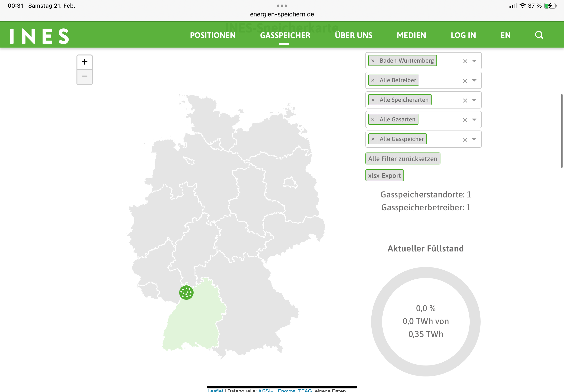Expand the Gasarten dropdown arrow
The image size is (564, 392).
click(x=474, y=120)
